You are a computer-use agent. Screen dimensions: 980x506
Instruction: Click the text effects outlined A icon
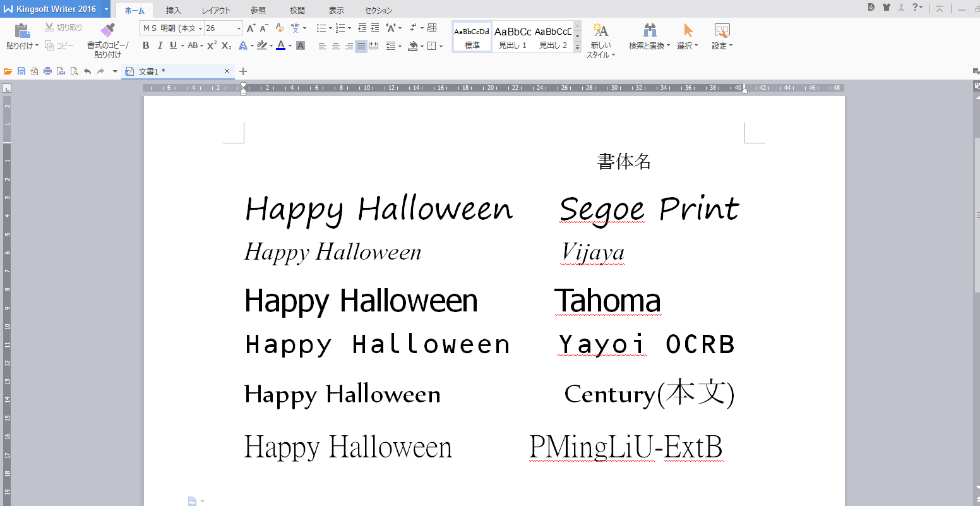(x=242, y=45)
